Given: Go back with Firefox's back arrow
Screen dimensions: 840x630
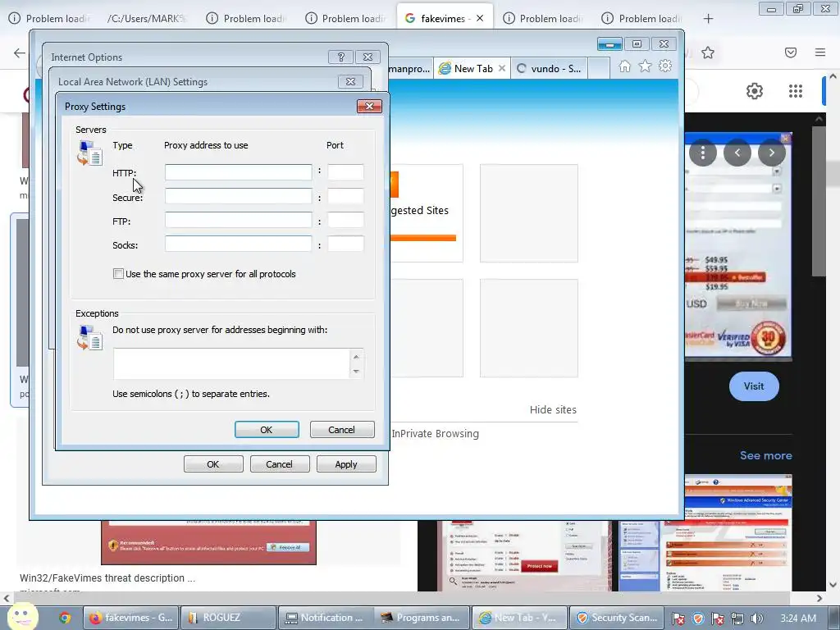Looking at the screenshot, I should point(20,52).
